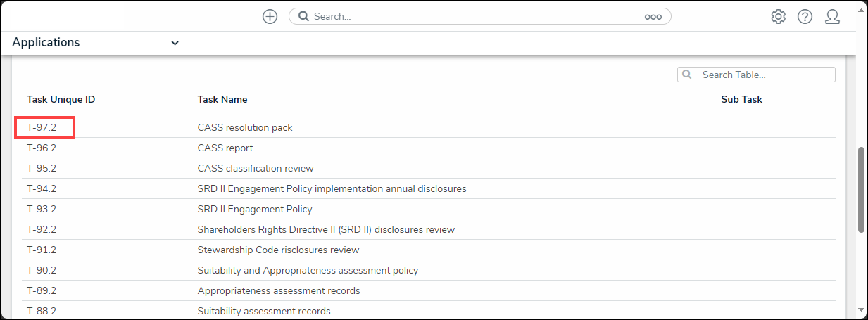This screenshot has width=868, height=320.
Task: Open the settings gear icon
Action: click(778, 16)
